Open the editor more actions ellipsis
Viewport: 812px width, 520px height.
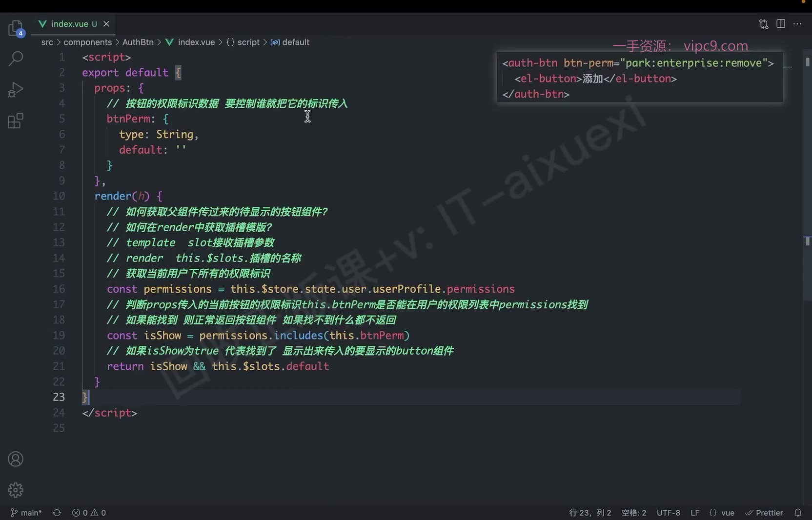pos(797,24)
